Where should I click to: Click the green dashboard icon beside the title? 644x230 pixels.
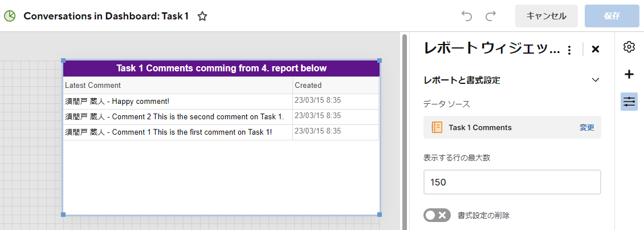click(10, 16)
